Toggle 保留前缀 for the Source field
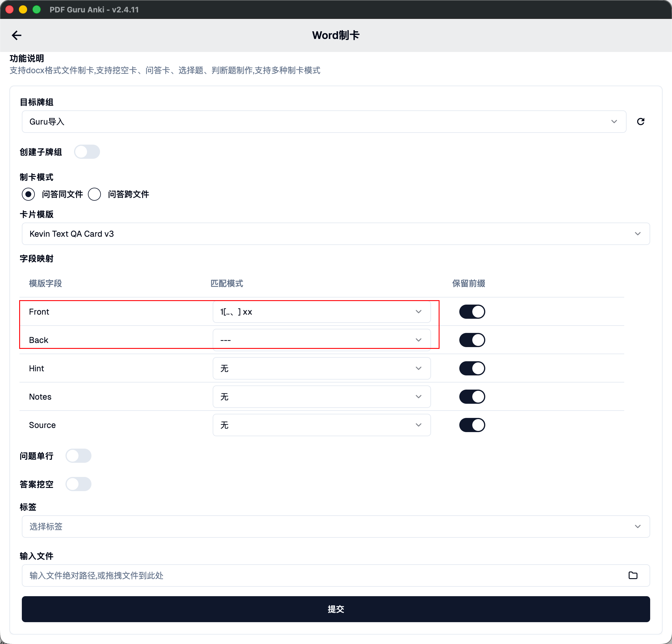The image size is (672, 644). (472, 425)
